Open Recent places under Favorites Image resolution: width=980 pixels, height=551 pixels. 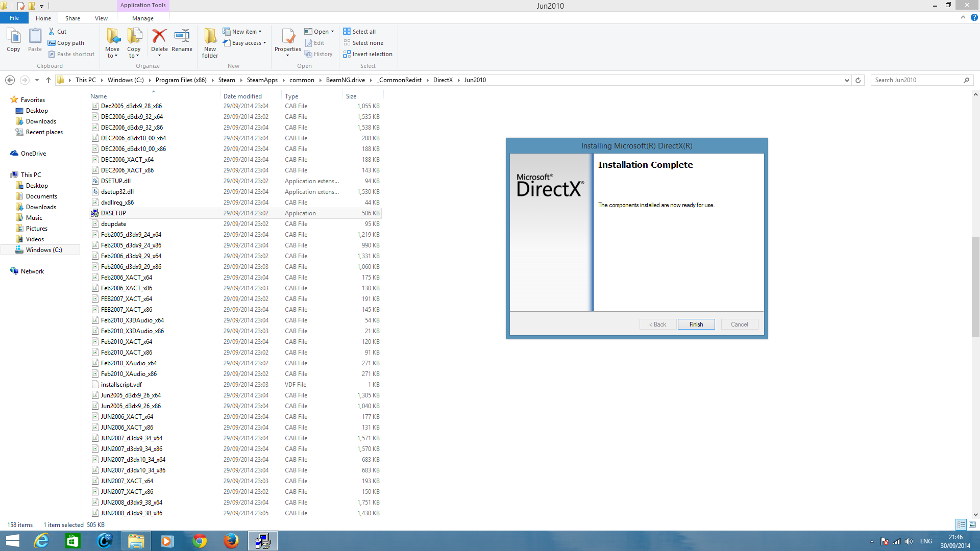44,132
